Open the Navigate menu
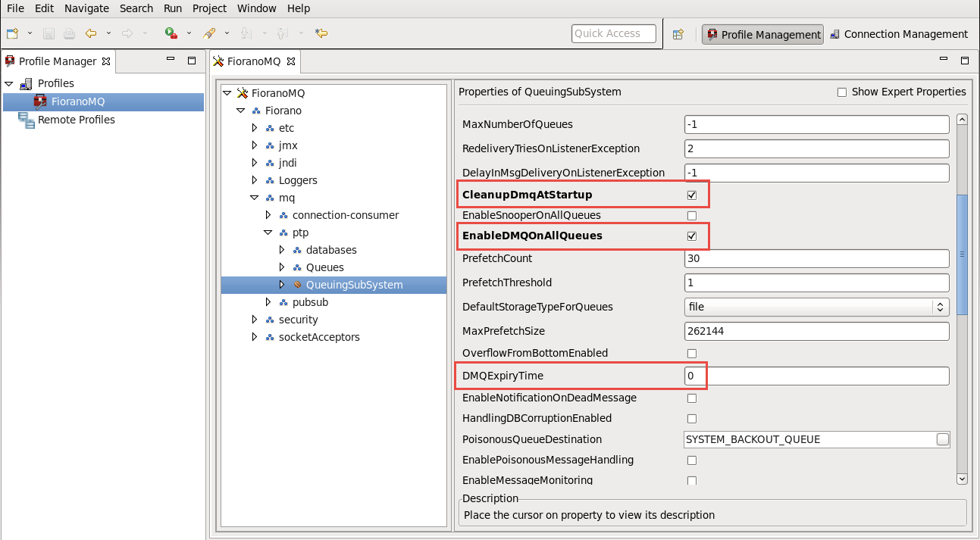Viewport: 980px width, 540px height. coord(86,8)
